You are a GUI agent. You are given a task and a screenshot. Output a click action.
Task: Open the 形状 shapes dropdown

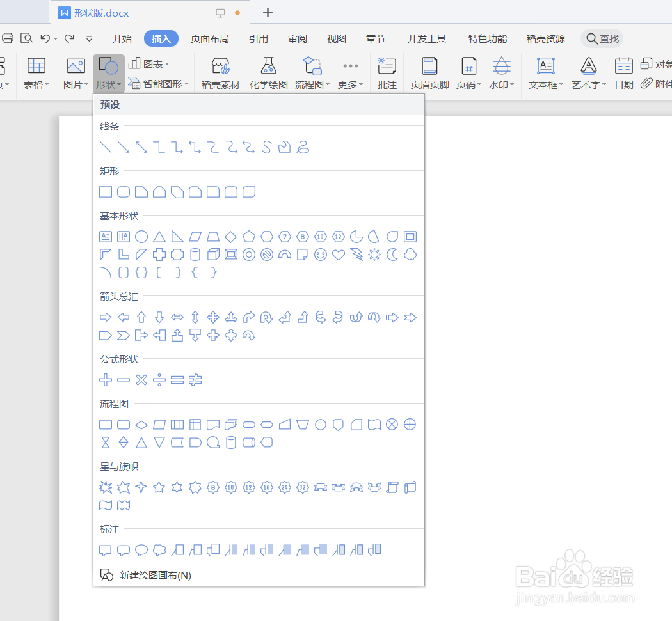tap(108, 74)
